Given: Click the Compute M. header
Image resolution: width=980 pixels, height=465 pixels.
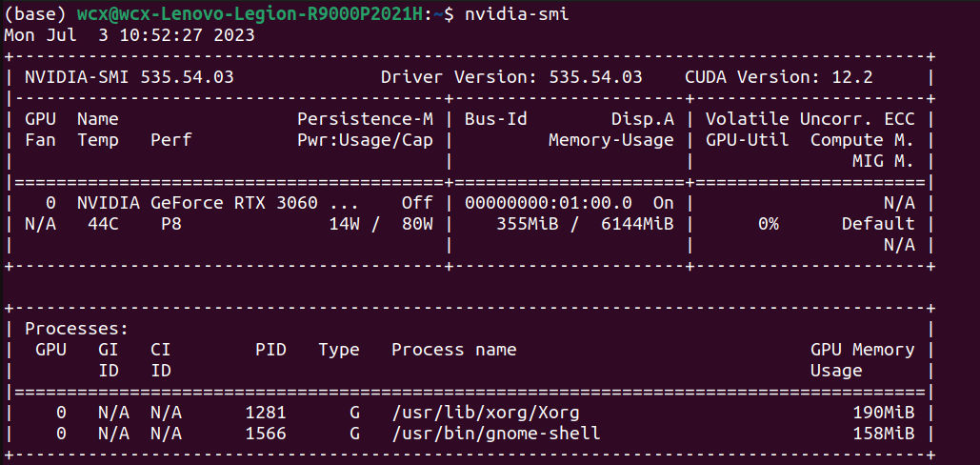Looking at the screenshot, I should [863, 141].
